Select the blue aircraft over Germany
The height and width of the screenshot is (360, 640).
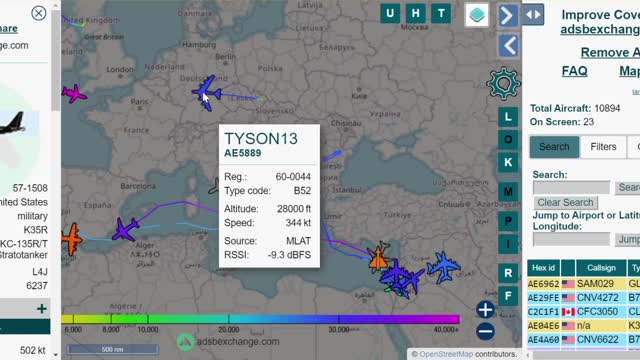pos(207,93)
